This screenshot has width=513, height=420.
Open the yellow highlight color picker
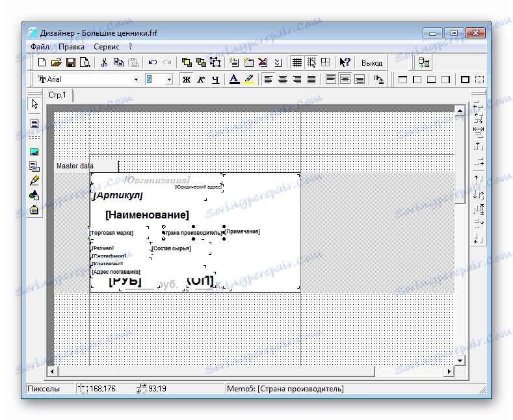click(x=249, y=79)
